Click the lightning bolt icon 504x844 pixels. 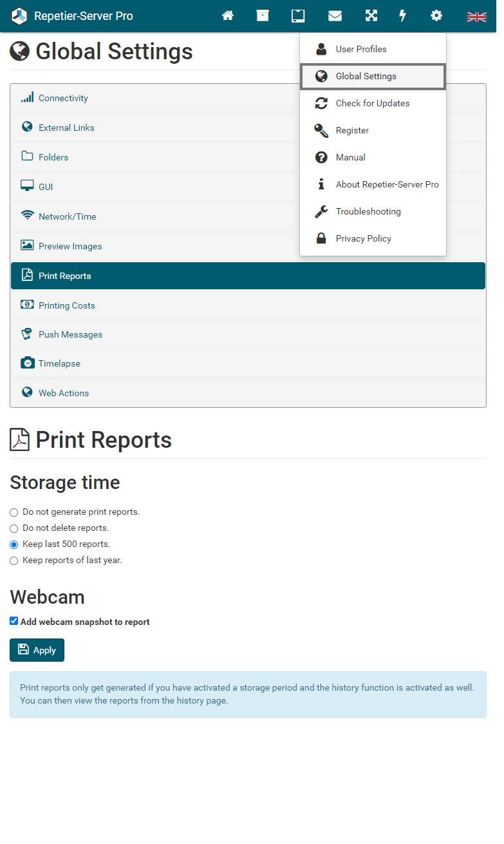pos(403,16)
